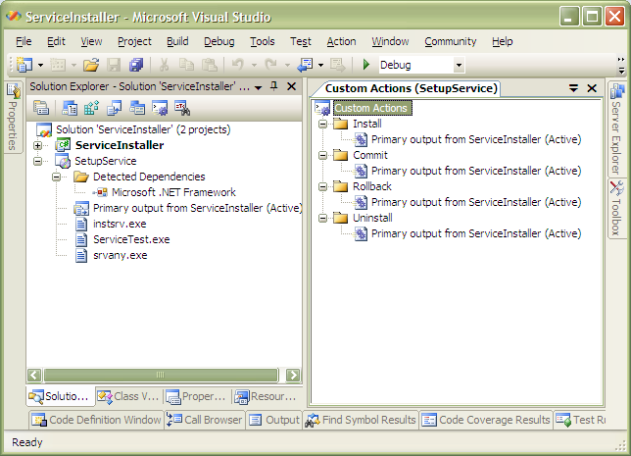
Task: Select the Custom Actions root node
Action: click(x=371, y=108)
